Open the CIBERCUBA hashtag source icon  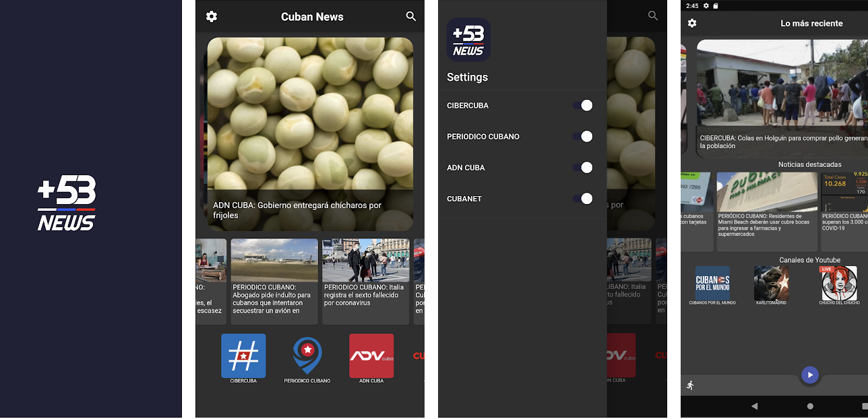click(x=243, y=356)
